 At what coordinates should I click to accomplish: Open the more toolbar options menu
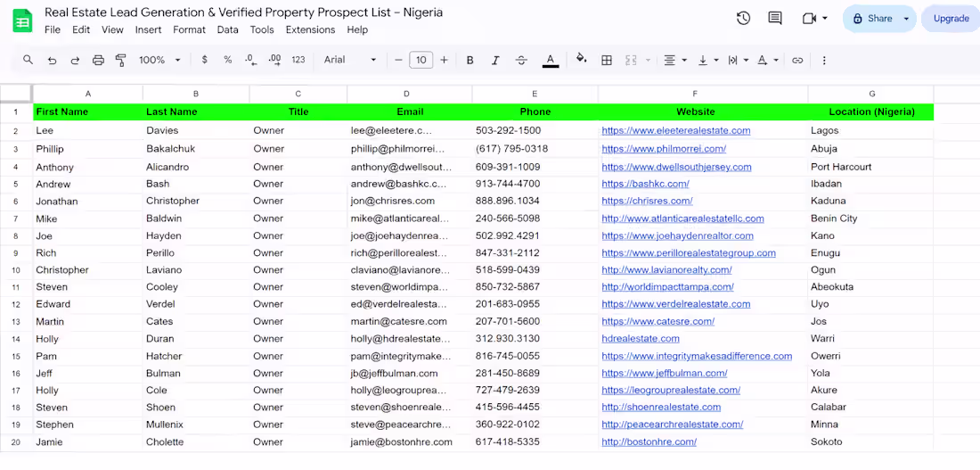tap(824, 60)
